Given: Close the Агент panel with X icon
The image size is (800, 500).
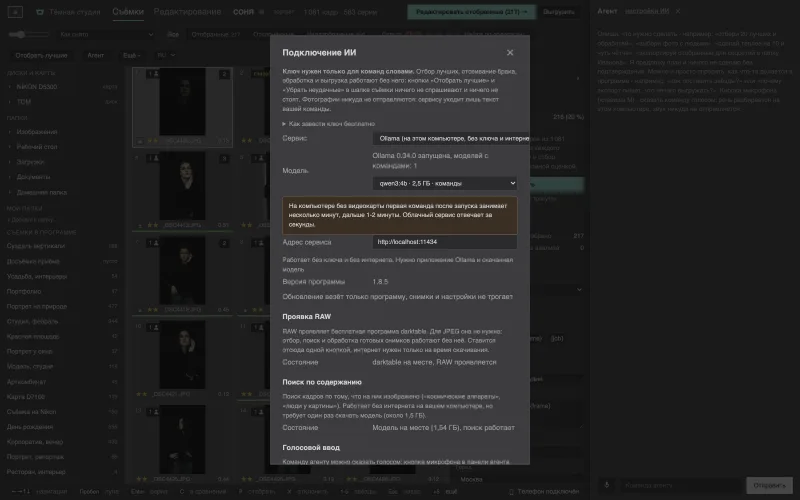Looking at the screenshot, I should pos(678,11).
